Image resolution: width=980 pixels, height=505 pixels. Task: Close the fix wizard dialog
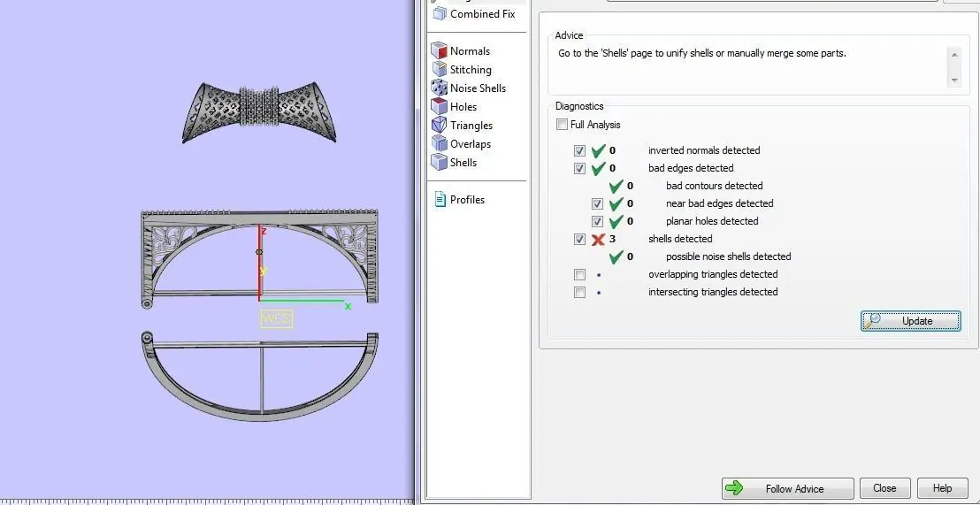(x=884, y=488)
